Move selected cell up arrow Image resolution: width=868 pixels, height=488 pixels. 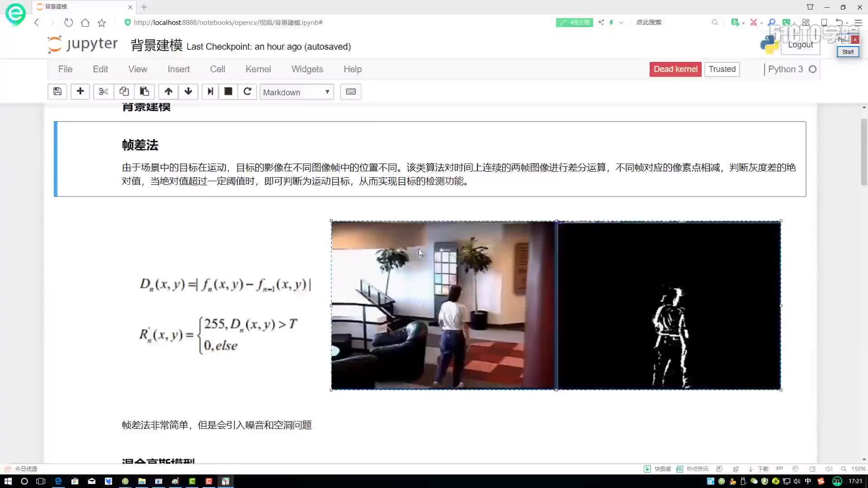tap(168, 92)
